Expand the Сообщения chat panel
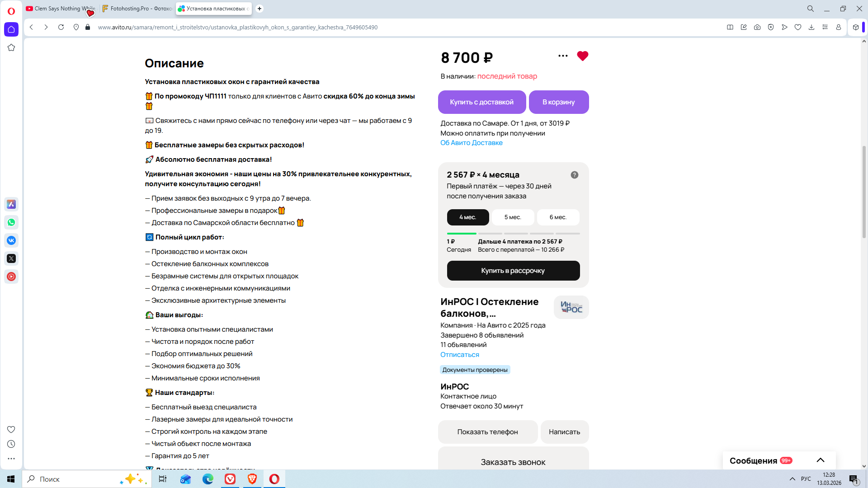Image resolution: width=868 pixels, height=488 pixels. [821, 460]
